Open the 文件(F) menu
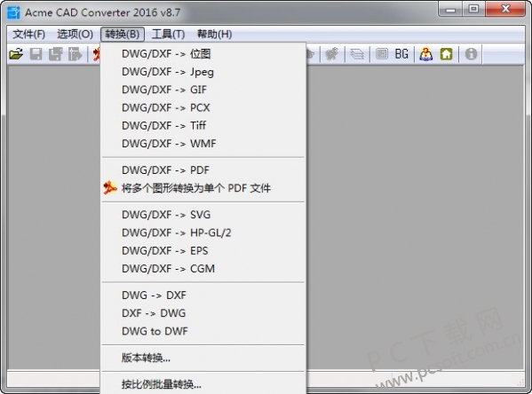Image resolution: width=532 pixels, height=394 pixels. 28,35
